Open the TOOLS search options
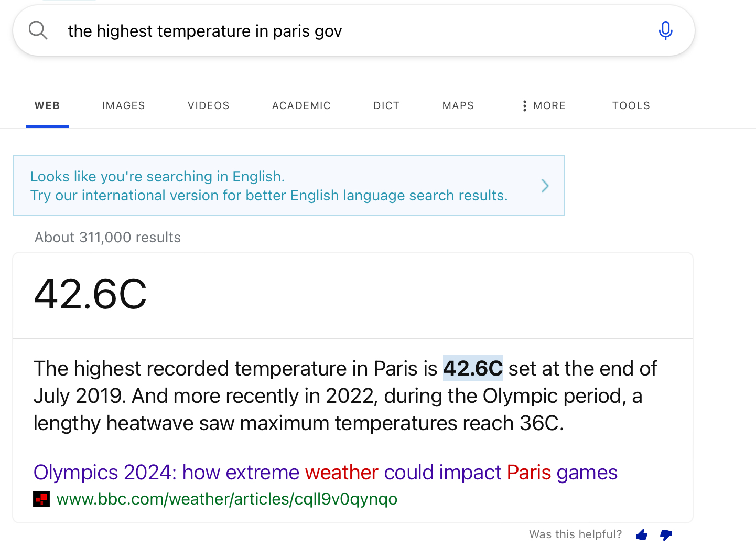 (x=631, y=106)
